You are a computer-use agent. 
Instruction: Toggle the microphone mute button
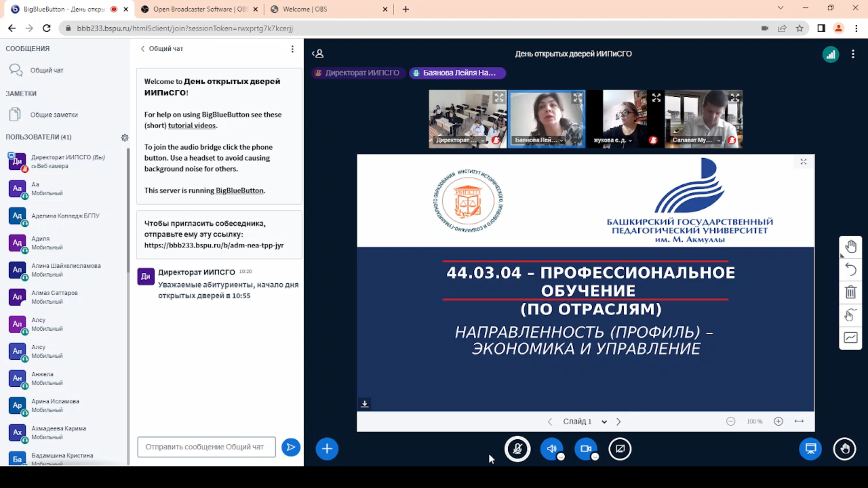(x=517, y=449)
